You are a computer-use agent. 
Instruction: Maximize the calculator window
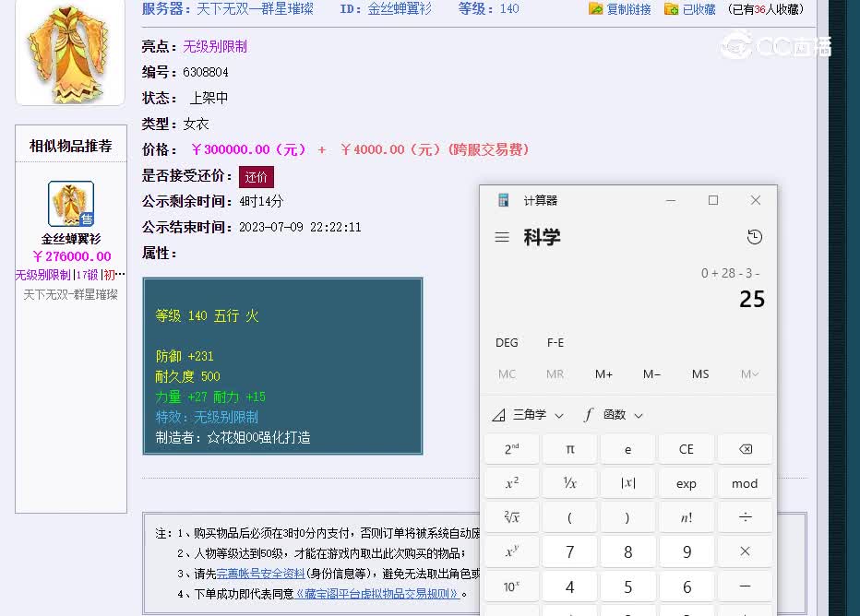click(x=713, y=201)
